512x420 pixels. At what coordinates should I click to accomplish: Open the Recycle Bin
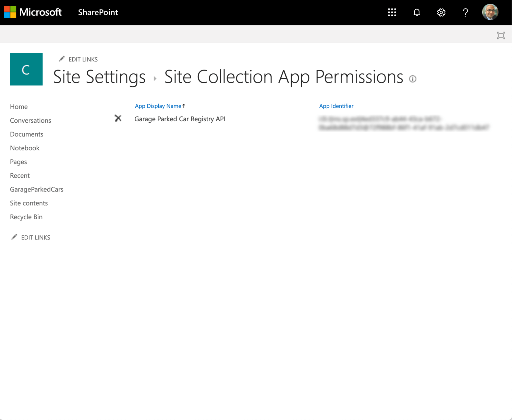[x=26, y=217]
